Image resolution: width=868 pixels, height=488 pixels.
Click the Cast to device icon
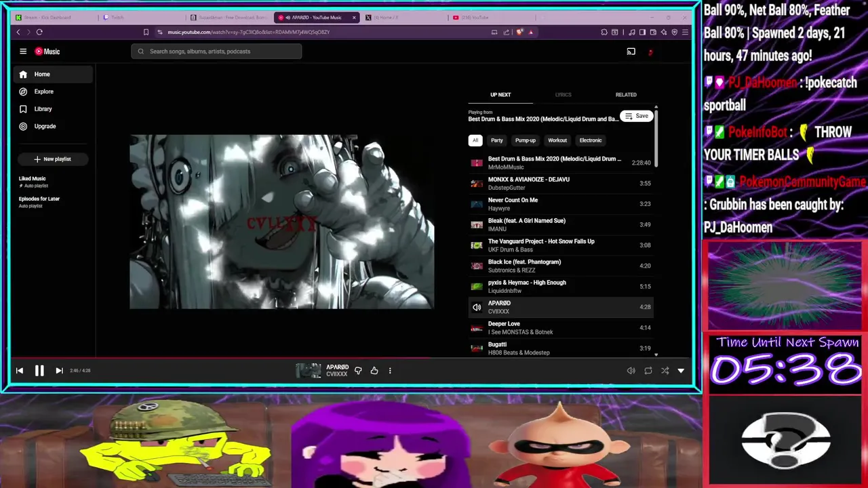click(x=631, y=52)
